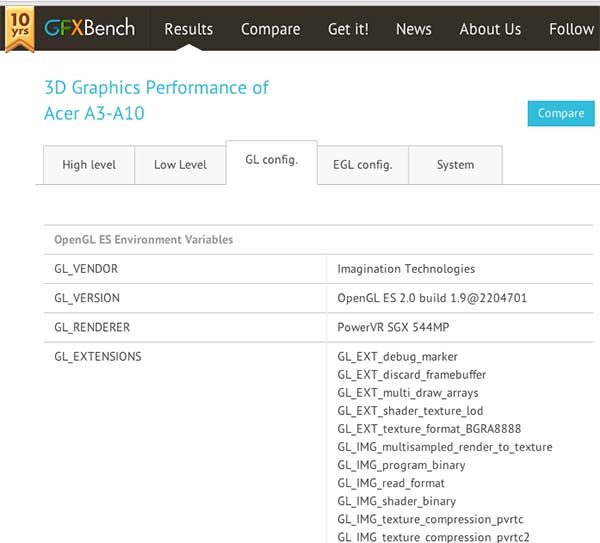Click the 3D Graphics Performance of Acer A3-A10 heading
The image size is (600, 543).
click(157, 100)
